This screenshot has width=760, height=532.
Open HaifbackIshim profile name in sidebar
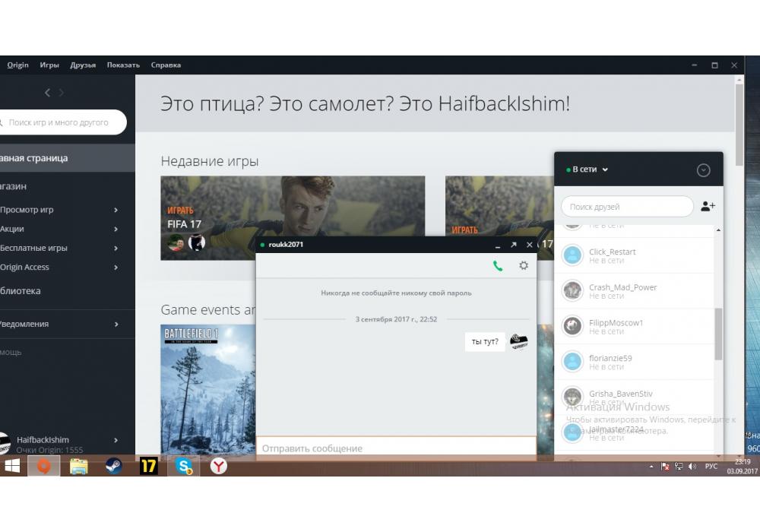(43, 439)
